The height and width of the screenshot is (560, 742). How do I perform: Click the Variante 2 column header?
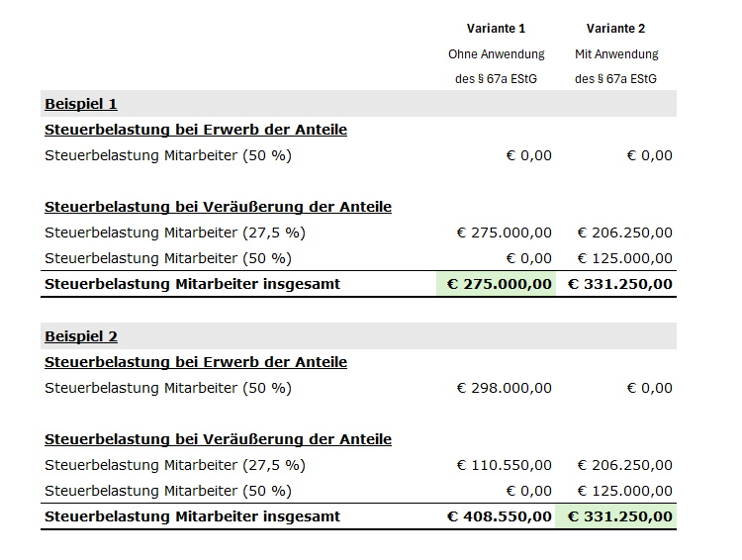click(615, 29)
